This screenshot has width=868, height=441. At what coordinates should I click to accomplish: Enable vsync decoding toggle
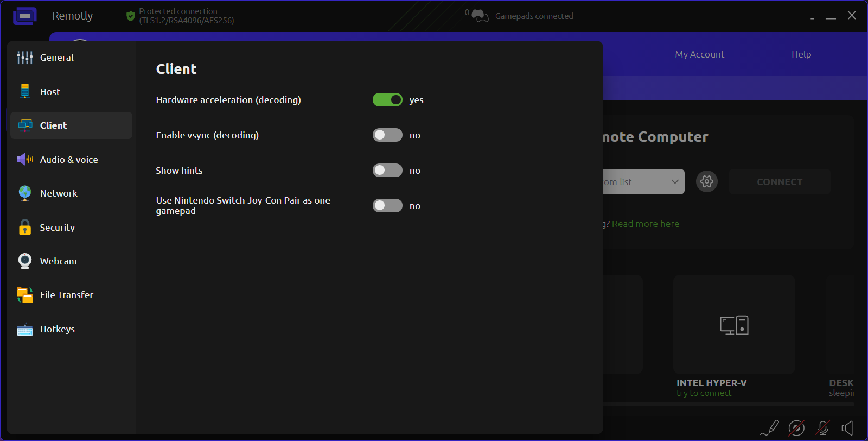(387, 135)
